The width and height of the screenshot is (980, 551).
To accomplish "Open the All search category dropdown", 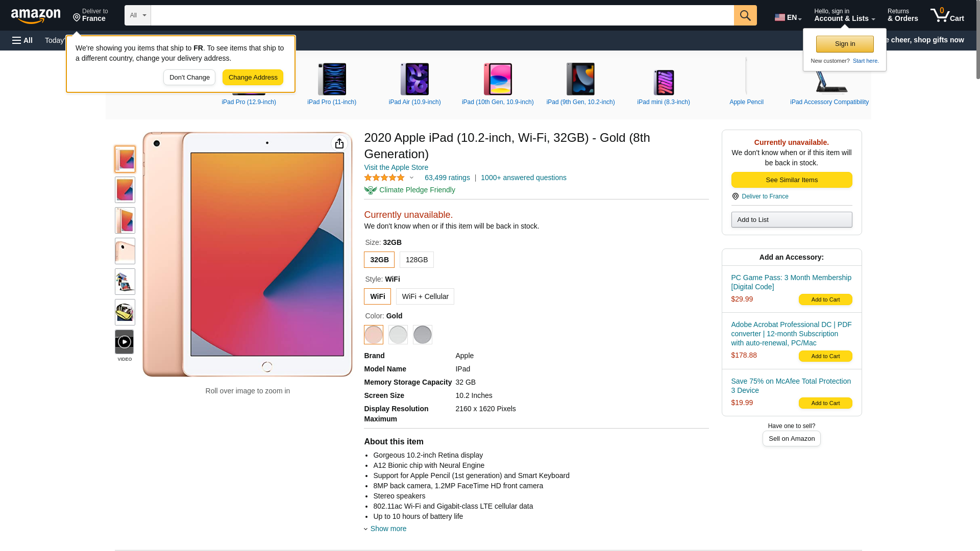I will click(138, 15).
